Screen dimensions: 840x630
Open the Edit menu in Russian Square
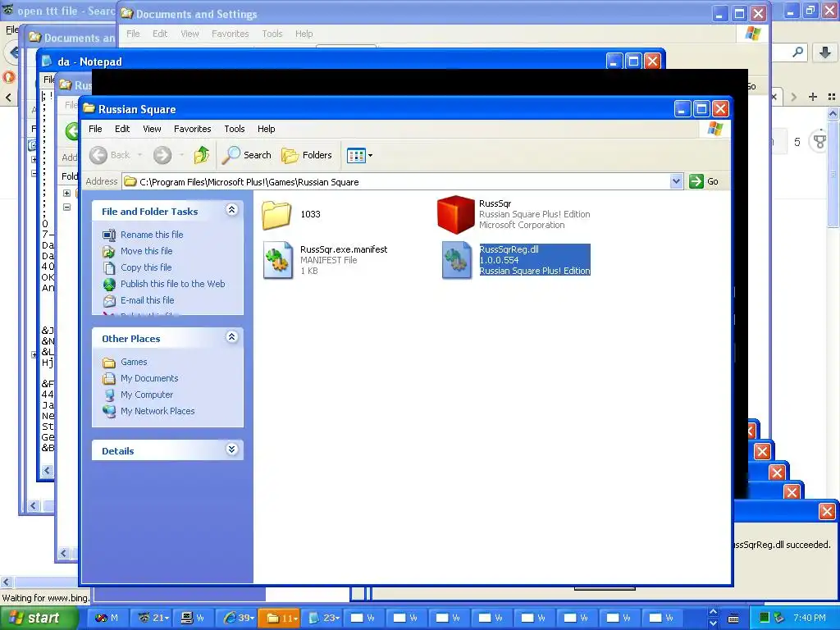click(x=122, y=129)
